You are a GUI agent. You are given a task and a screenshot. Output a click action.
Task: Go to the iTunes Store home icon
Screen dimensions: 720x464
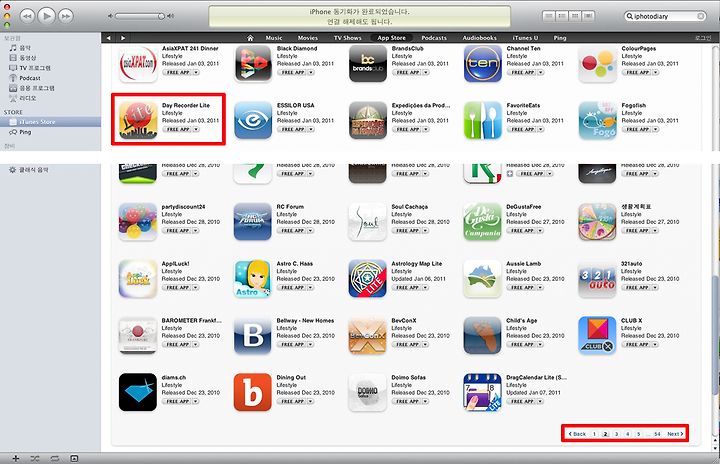(250, 38)
